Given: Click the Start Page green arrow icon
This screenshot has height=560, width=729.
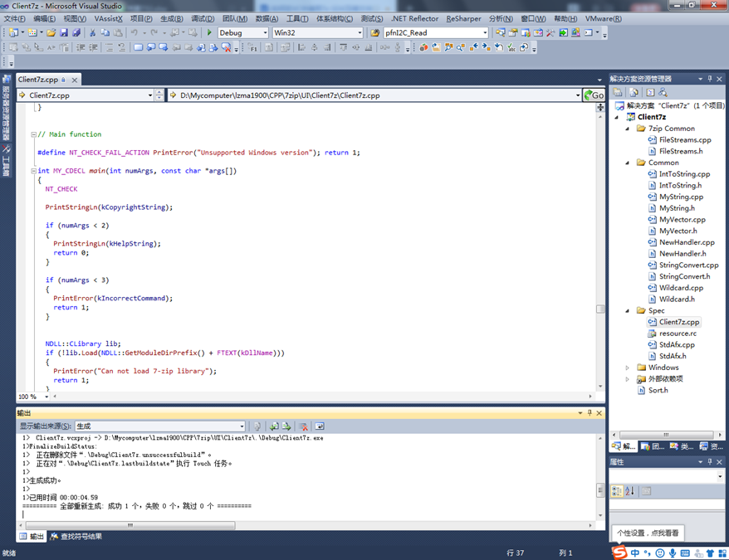Looking at the screenshot, I should [x=563, y=32].
